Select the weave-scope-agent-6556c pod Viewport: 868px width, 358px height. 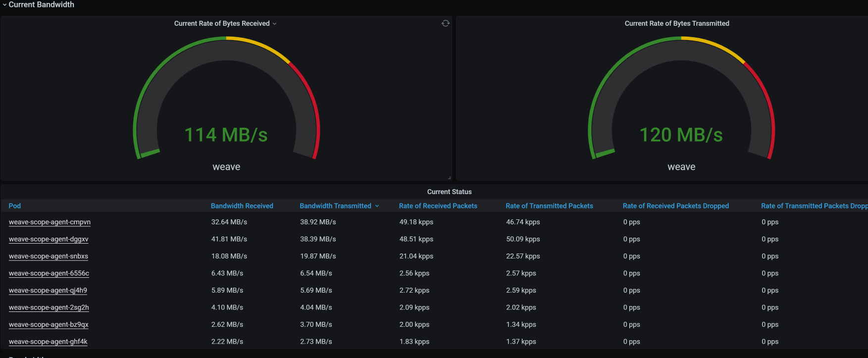(x=49, y=273)
